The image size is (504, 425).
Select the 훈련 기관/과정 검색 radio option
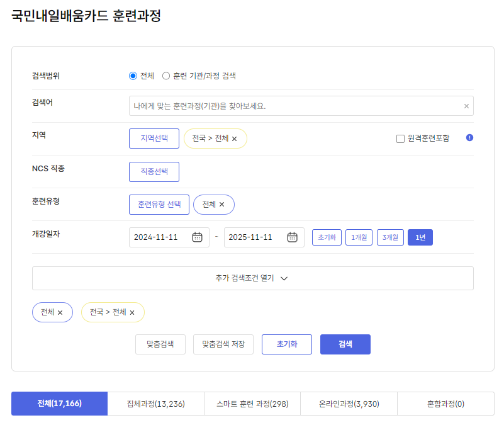tap(166, 76)
